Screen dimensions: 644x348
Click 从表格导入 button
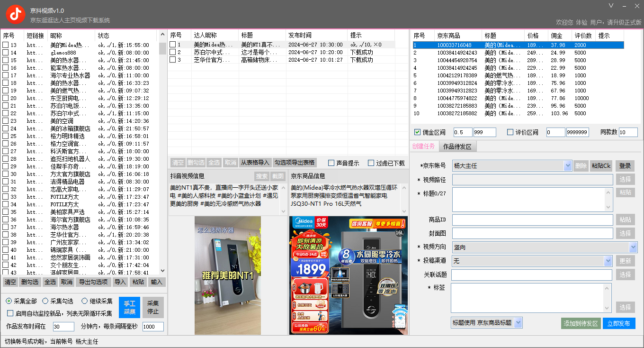click(255, 163)
